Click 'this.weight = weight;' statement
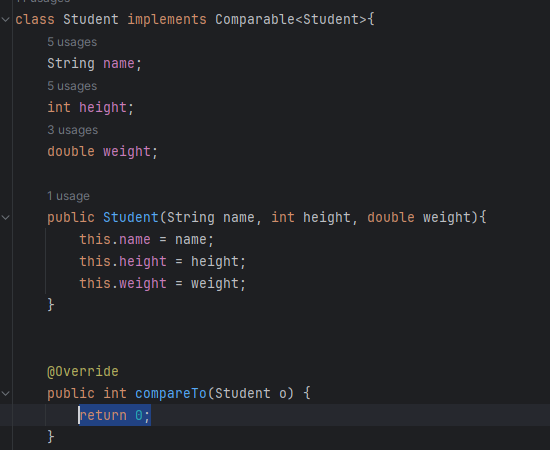Viewport: 550px width, 450px height. click(x=162, y=283)
